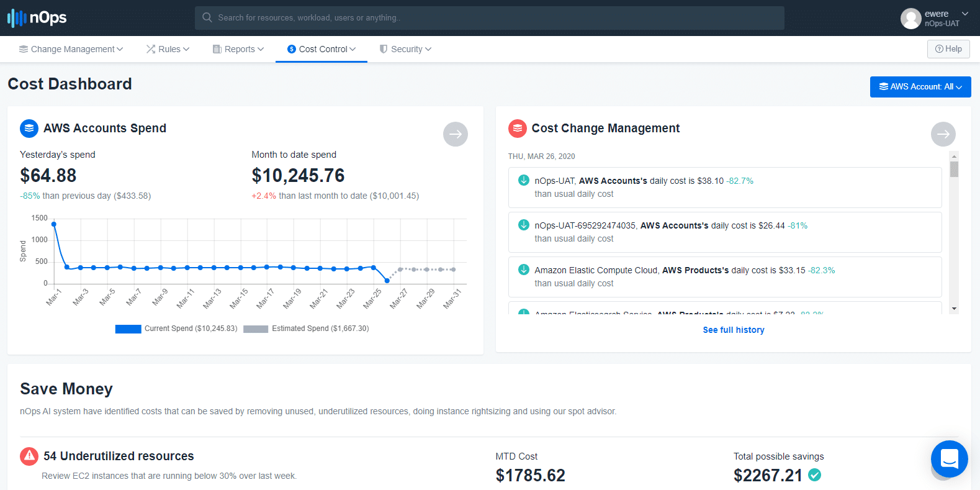Open the chat widget bubble

[949, 459]
